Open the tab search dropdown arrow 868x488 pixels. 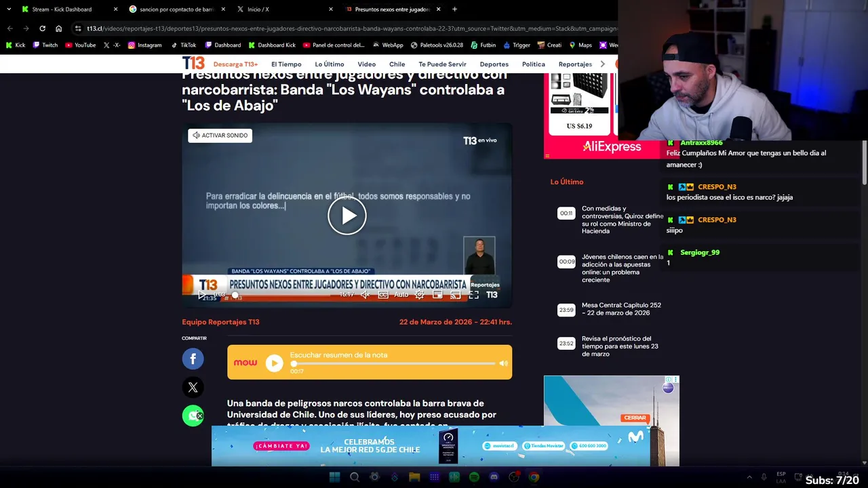(9, 9)
